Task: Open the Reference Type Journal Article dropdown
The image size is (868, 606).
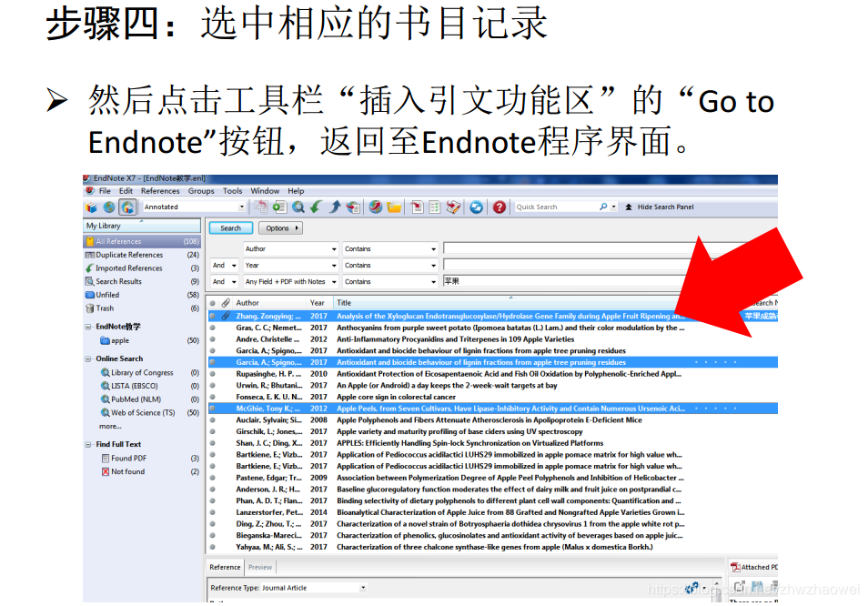Action: click(363, 588)
